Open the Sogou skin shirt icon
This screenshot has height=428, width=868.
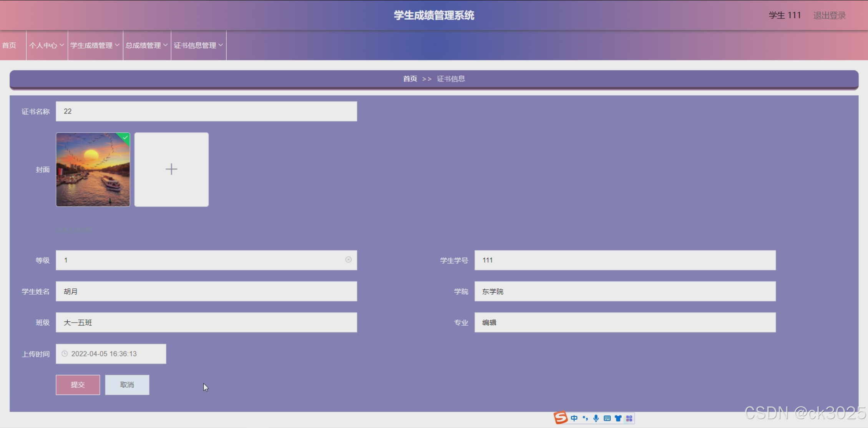[618, 418]
